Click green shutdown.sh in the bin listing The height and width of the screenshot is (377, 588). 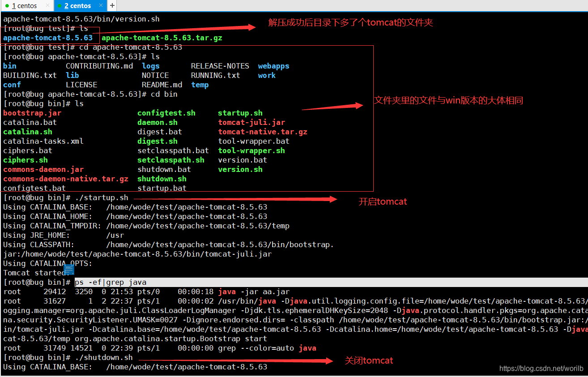(x=162, y=179)
